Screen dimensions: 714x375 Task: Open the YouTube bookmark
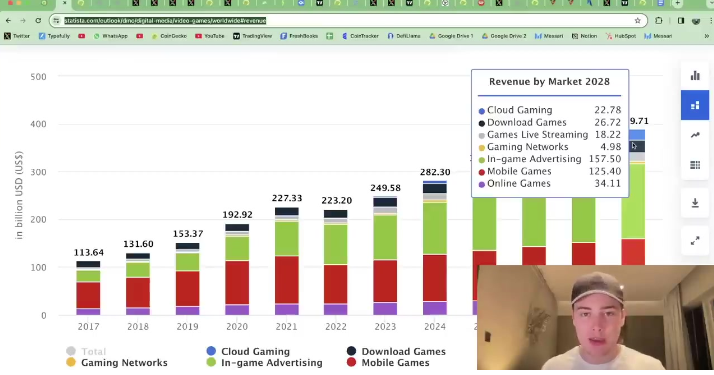click(x=209, y=36)
